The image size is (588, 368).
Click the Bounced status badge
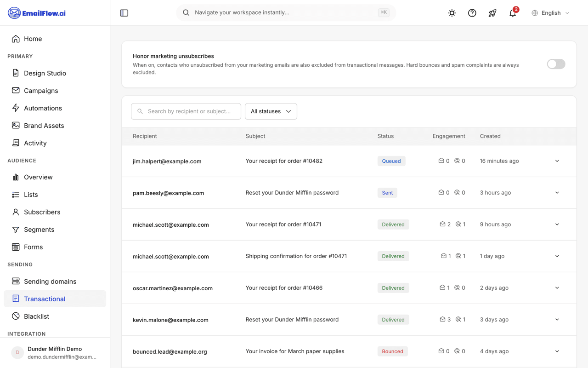392,351
